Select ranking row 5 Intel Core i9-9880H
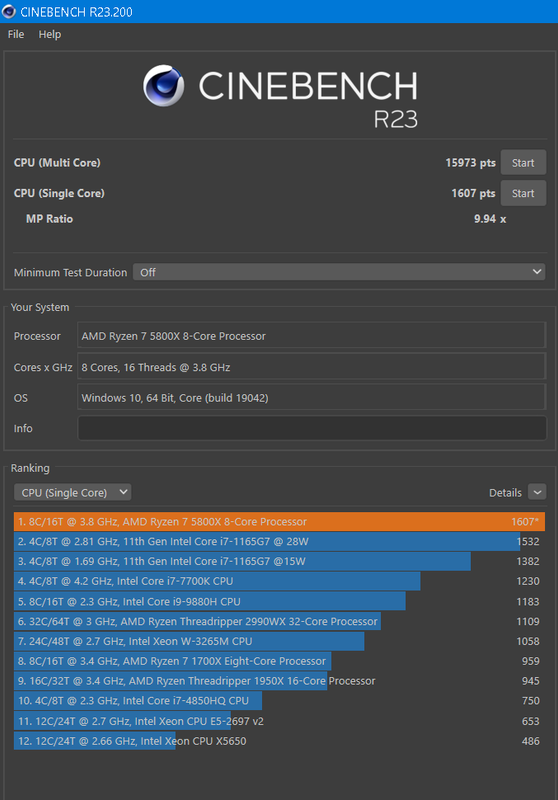The image size is (558, 800). coord(279,602)
